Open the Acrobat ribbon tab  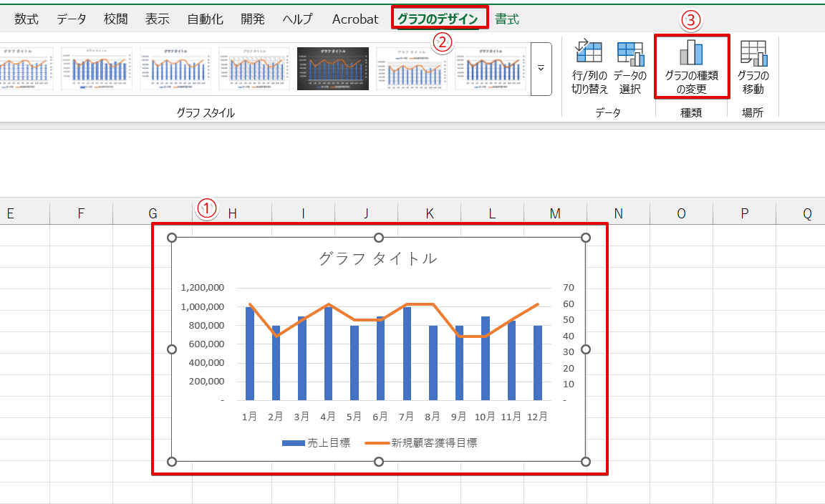355,19
